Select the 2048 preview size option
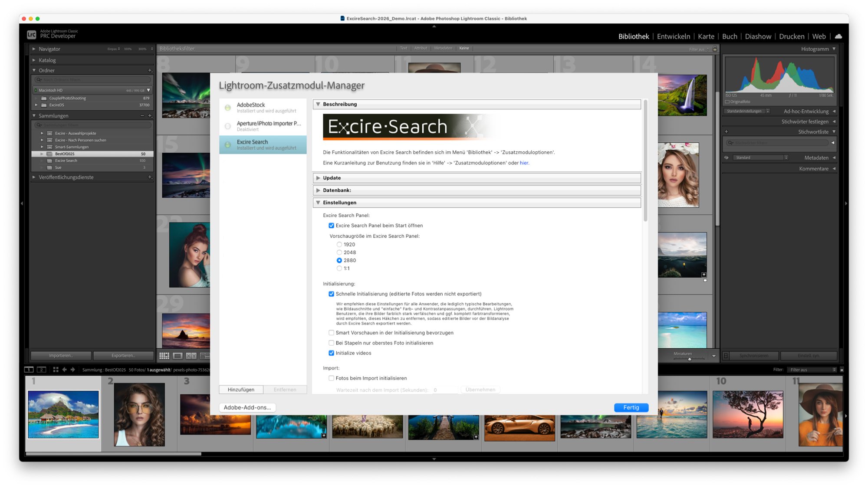868x488 pixels. click(x=339, y=252)
